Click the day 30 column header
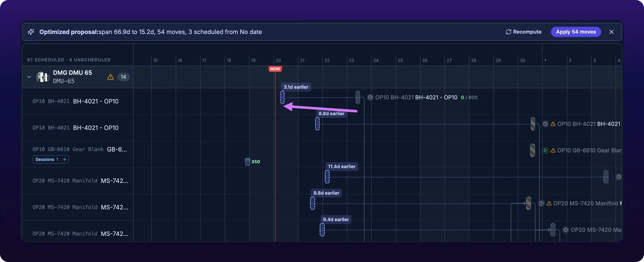Screen dimensions: 644x262 click(x=522, y=60)
